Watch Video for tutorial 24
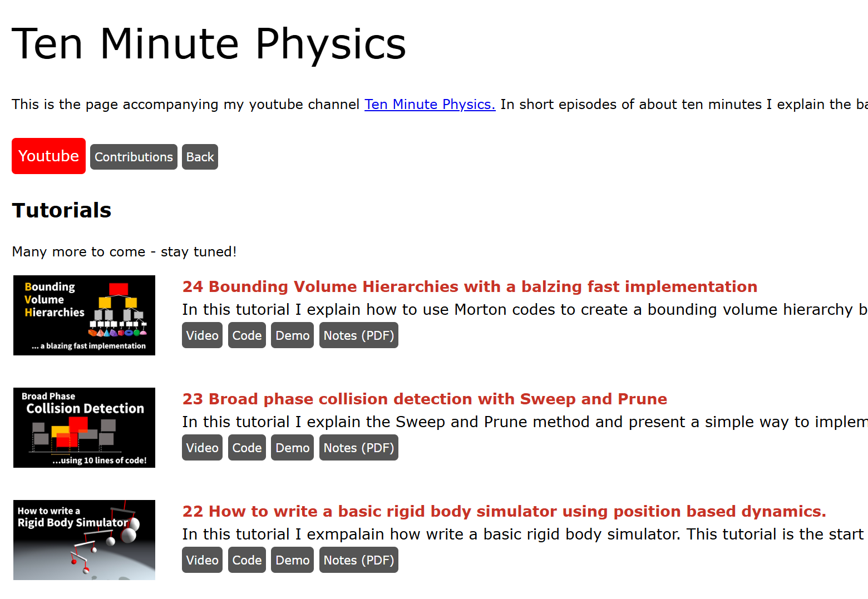 (202, 335)
